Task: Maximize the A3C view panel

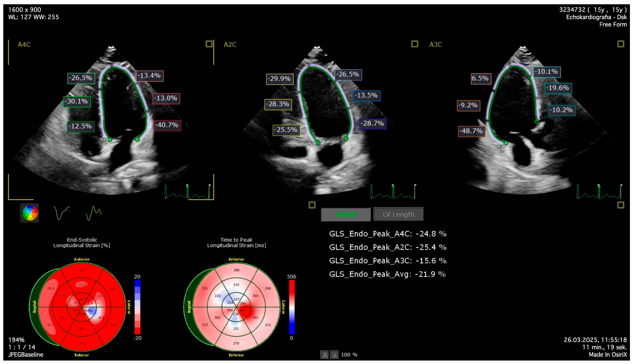Action: (x=621, y=44)
